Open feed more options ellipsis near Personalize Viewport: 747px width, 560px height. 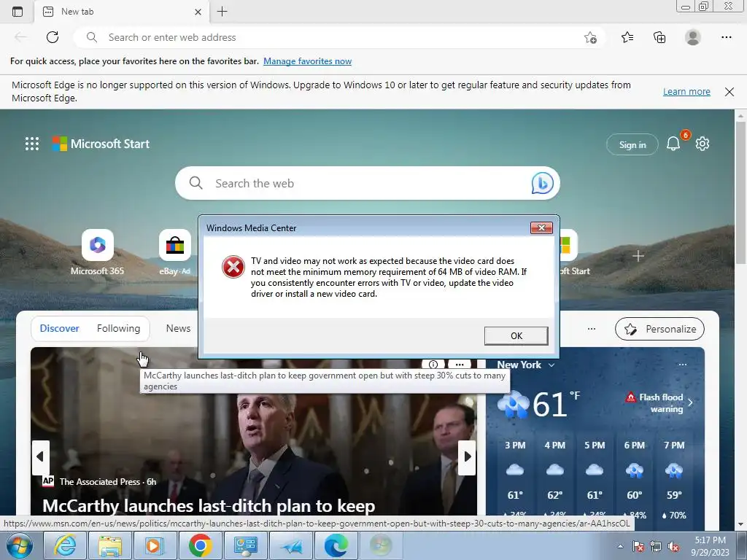pyautogui.click(x=591, y=329)
